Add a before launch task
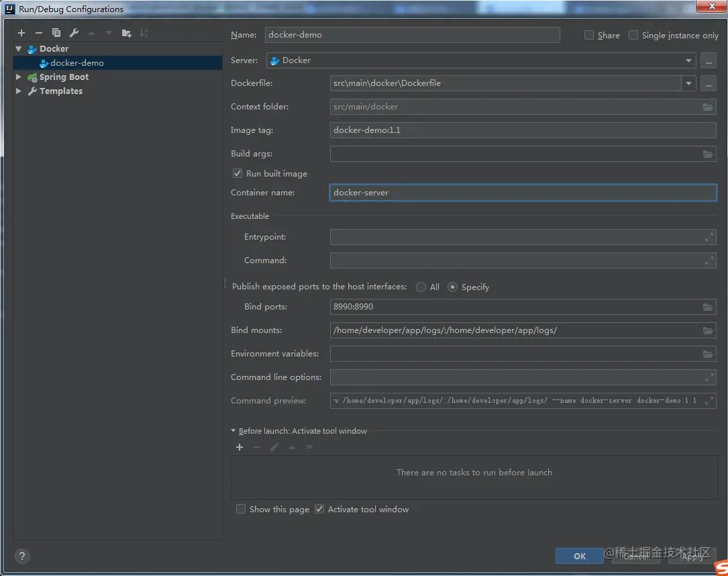The image size is (728, 576). click(240, 447)
